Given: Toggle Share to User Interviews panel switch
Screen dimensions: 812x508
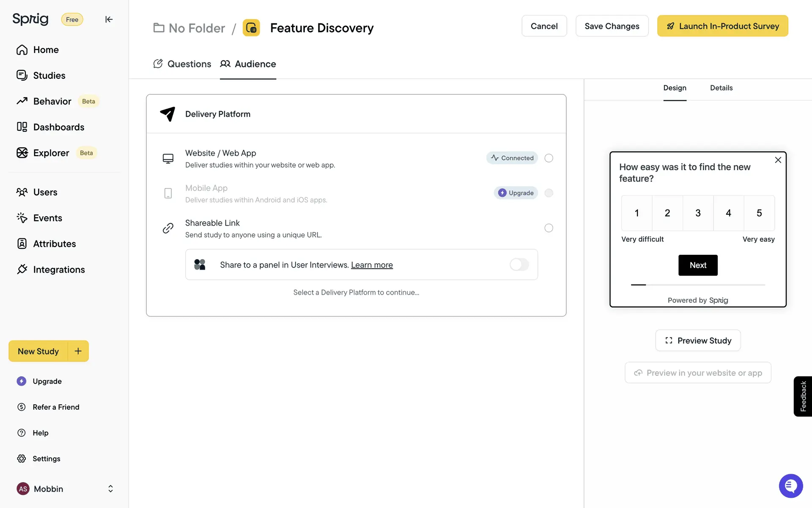Looking at the screenshot, I should 519,265.
